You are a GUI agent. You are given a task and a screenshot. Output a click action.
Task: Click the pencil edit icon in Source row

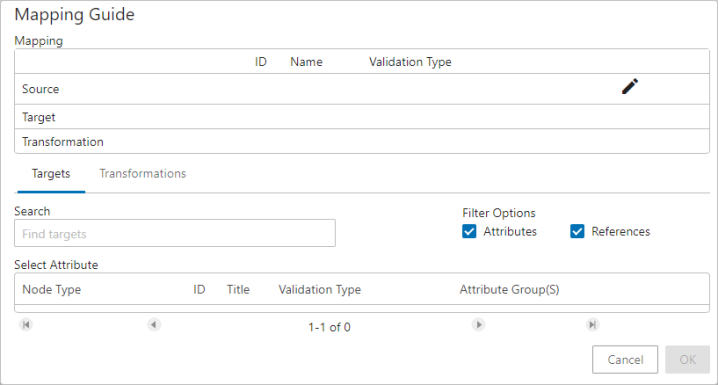point(630,87)
